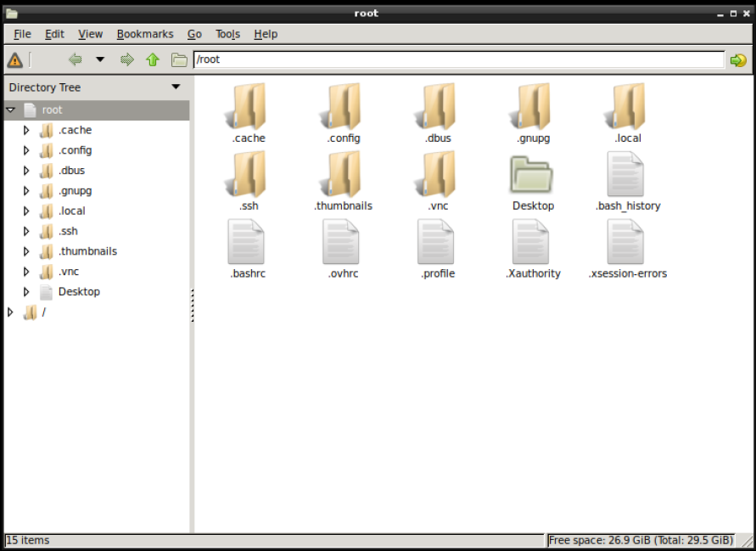
Task: Select the .ovhrc file icon
Action: tap(341, 242)
